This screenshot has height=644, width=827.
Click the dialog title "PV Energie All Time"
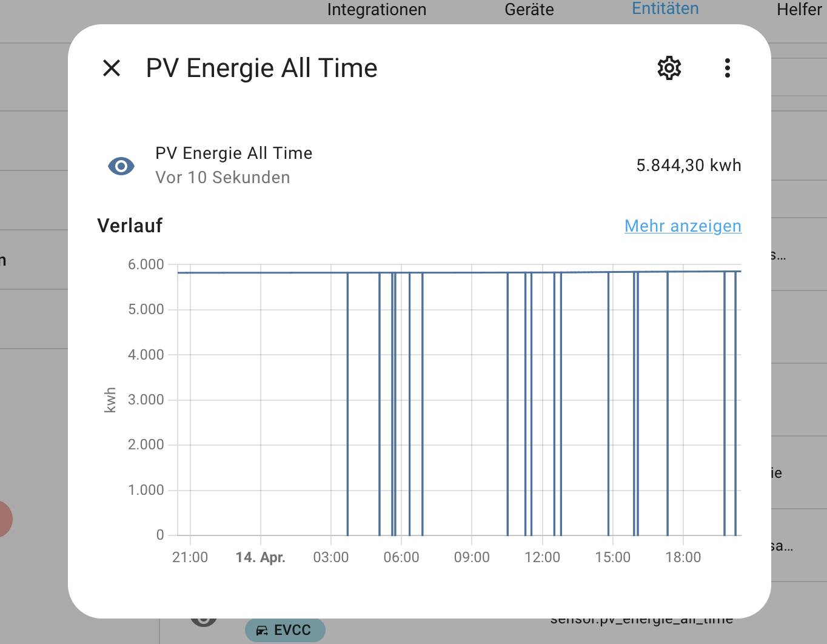coord(261,68)
